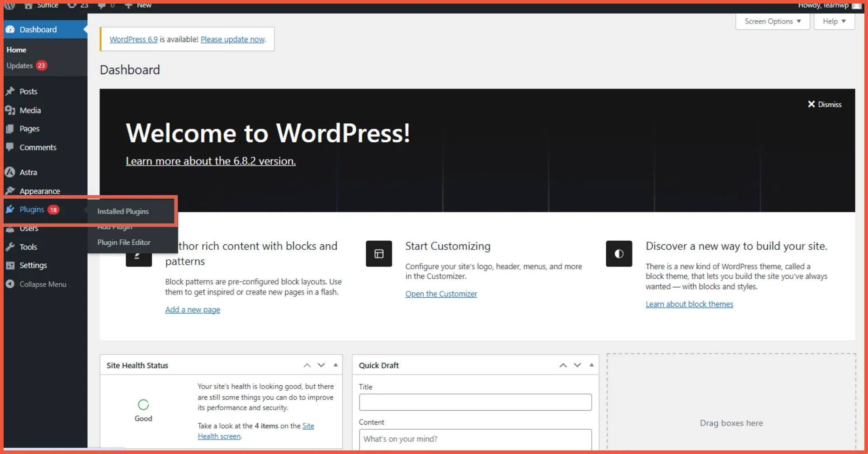Select the Tools wrench icon

pyautogui.click(x=11, y=247)
